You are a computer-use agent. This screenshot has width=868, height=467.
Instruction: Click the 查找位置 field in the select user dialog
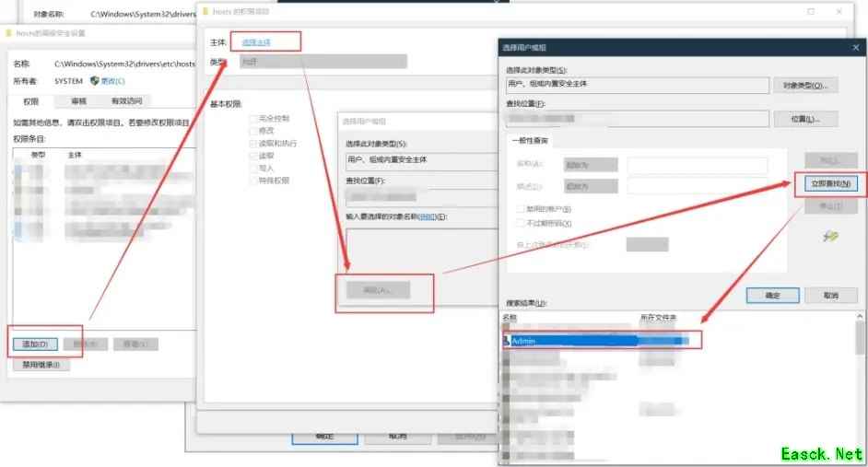[638, 119]
